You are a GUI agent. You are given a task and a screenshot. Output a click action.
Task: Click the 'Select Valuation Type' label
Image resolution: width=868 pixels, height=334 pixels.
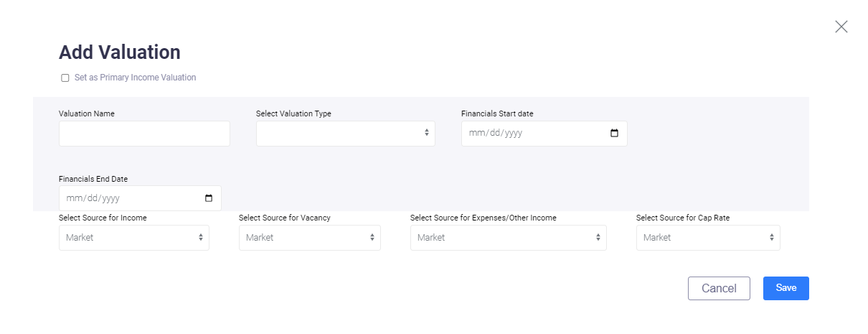pyautogui.click(x=293, y=113)
